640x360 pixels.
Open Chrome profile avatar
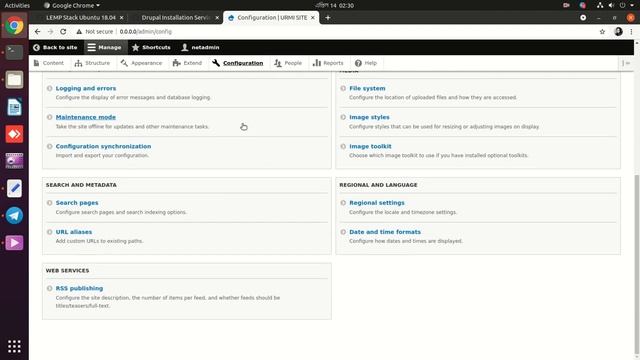(618, 31)
